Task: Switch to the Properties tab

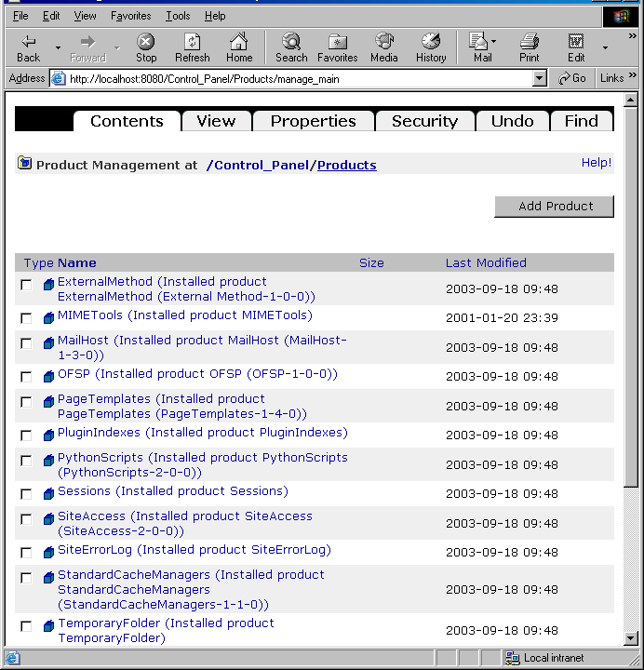Action: (x=314, y=121)
